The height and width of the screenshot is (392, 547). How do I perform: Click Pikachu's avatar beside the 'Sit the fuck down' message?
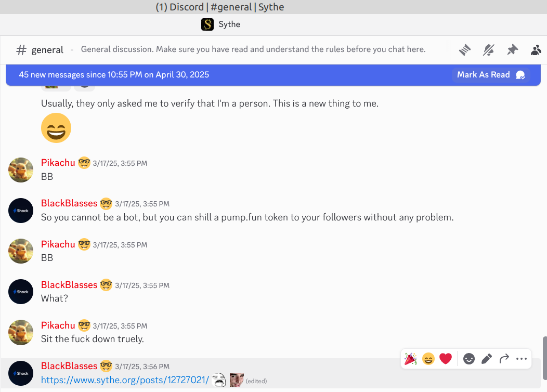pyautogui.click(x=21, y=332)
